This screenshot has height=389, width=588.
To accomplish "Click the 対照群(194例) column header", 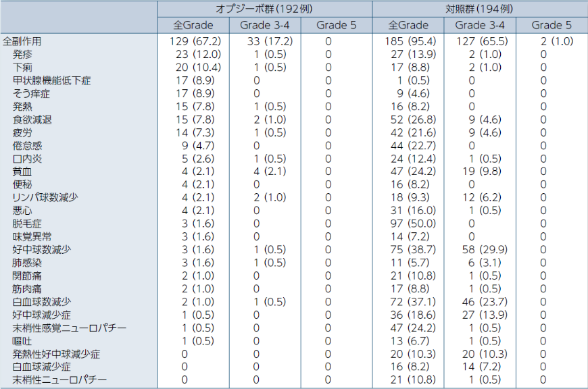I will coord(479,9).
